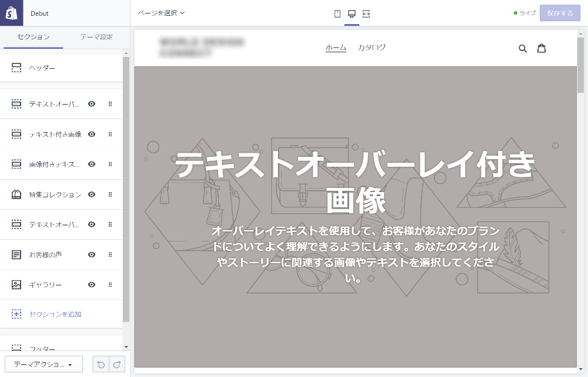Switch to the セクション tab
The image size is (588, 377).
(34, 36)
